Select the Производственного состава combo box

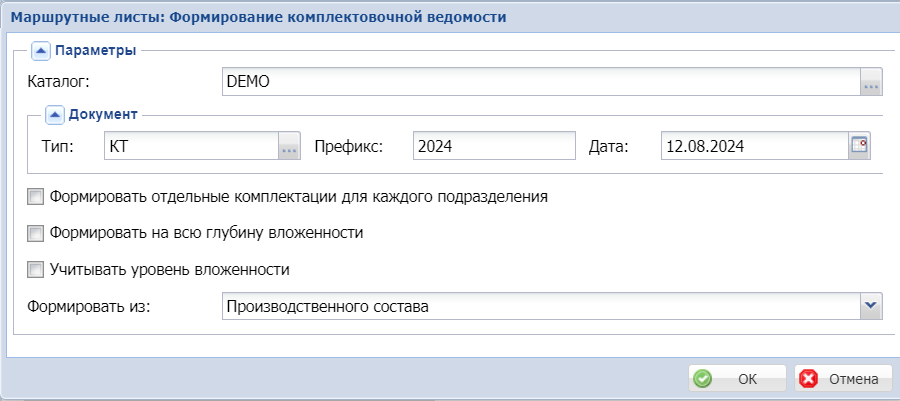(x=540, y=306)
